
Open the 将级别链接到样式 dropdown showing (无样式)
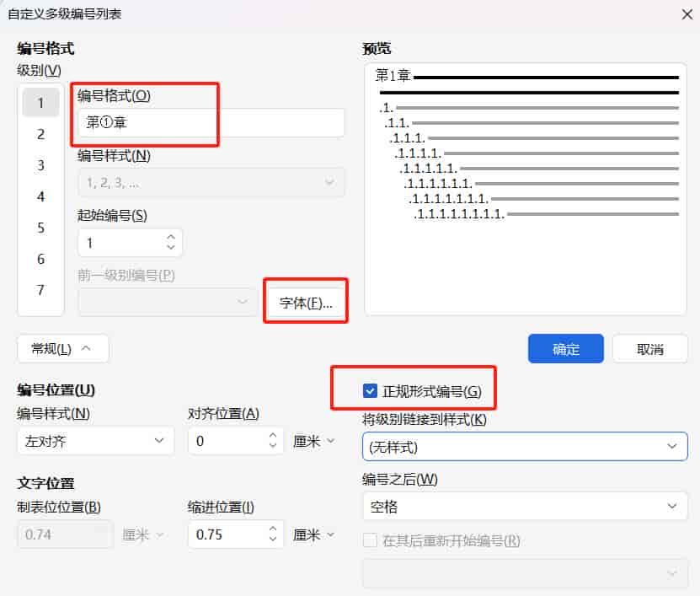pos(525,446)
